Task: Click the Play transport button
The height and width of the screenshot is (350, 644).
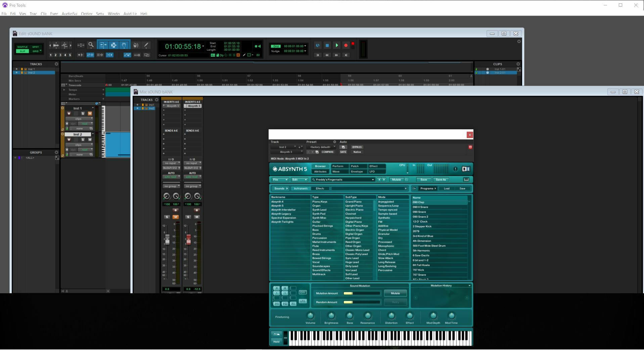Action: click(x=336, y=45)
